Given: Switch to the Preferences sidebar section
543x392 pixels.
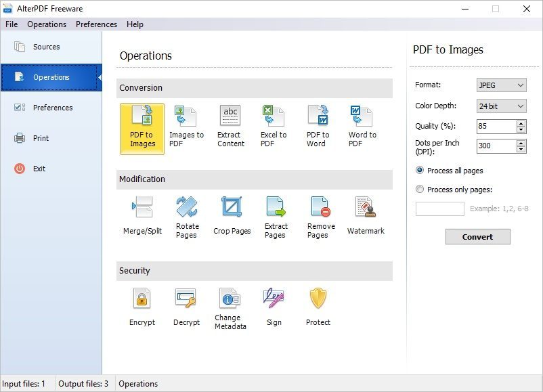Looking at the screenshot, I should coord(51,108).
